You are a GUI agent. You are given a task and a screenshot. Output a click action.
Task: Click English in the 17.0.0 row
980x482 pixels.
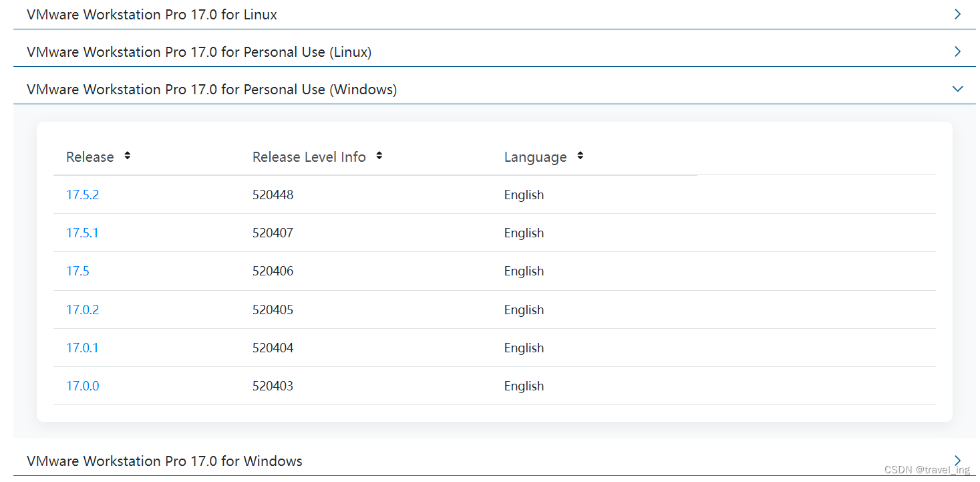pyautogui.click(x=524, y=386)
